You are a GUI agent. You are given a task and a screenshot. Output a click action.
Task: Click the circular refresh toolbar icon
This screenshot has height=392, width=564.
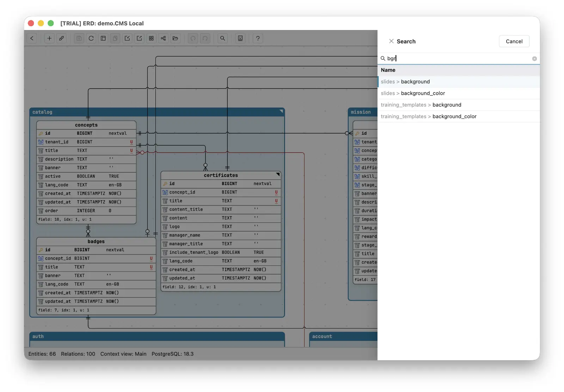91,38
